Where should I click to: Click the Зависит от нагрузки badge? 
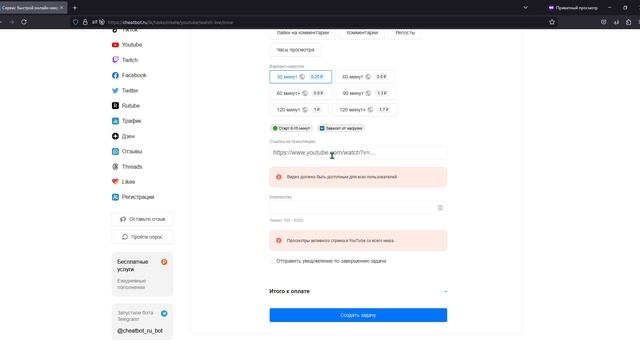pyautogui.click(x=341, y=128)
